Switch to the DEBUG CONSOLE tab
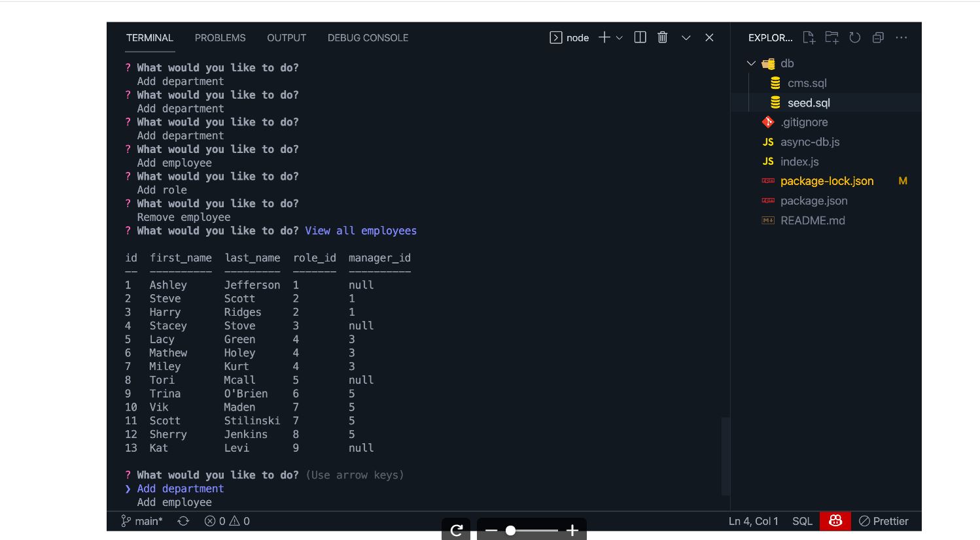The width and height of the screenshot is (980, 540). 368,37
